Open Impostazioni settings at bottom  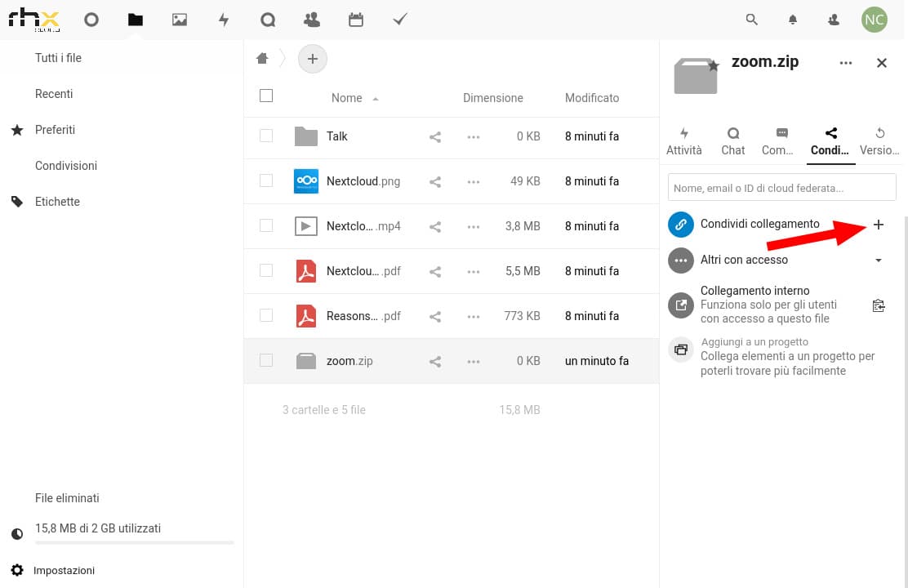point(64,571)
